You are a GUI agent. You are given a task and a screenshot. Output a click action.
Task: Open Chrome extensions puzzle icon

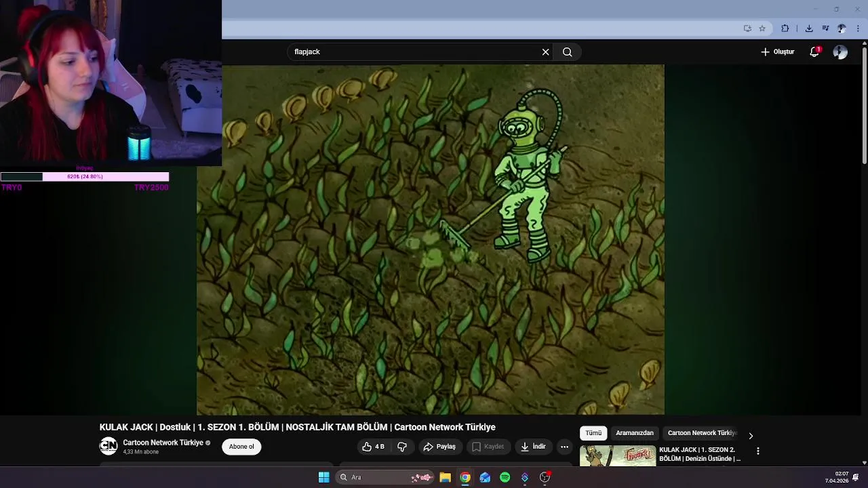pyautogui.click(x=785, y=28)
